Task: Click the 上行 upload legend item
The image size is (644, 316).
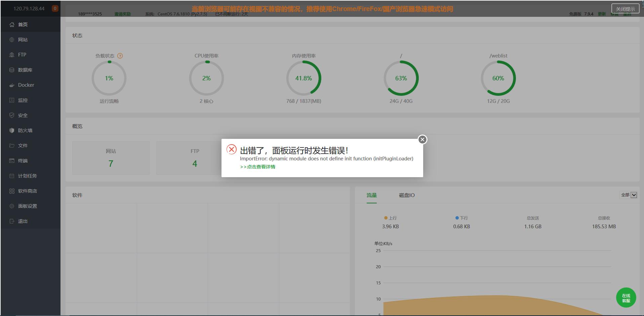Action: (391, 218)
